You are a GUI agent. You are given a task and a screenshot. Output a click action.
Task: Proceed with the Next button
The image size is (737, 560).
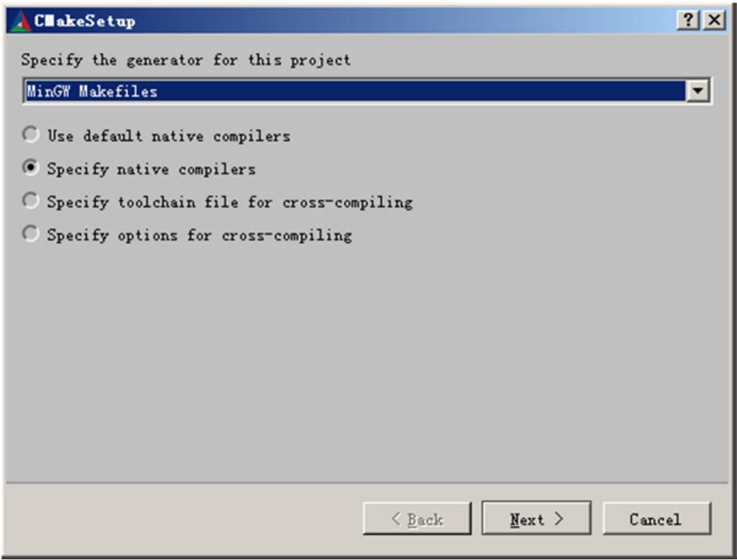point(536,518)
